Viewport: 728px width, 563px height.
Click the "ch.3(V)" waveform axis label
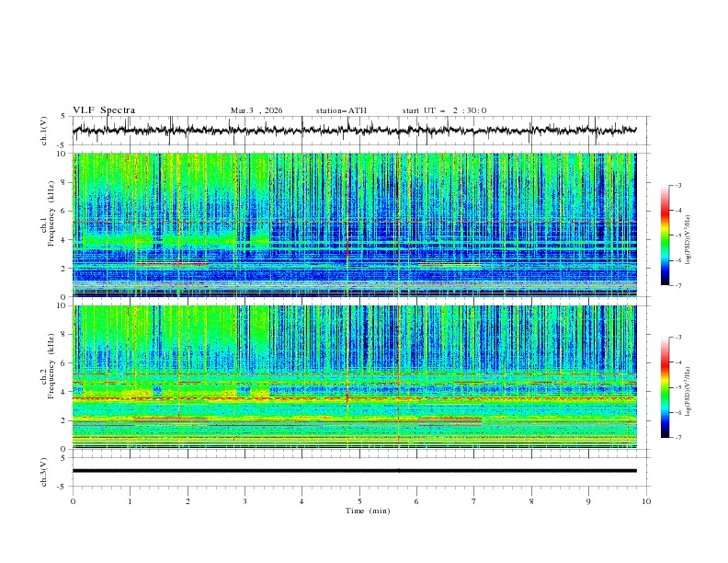44,472
